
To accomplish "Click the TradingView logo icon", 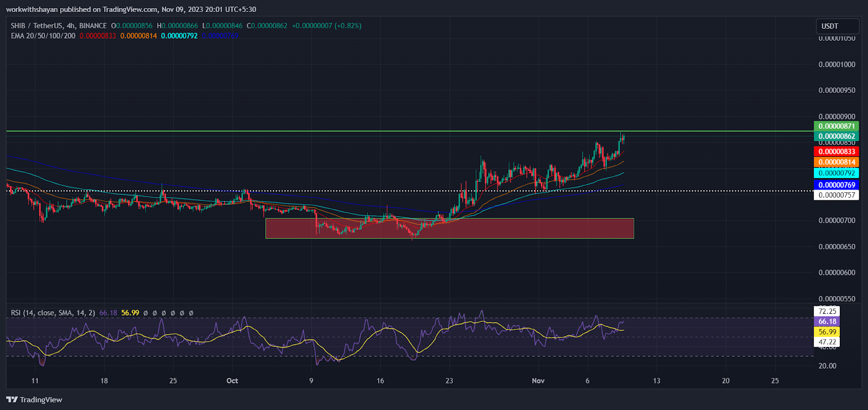I will (12, 400).
